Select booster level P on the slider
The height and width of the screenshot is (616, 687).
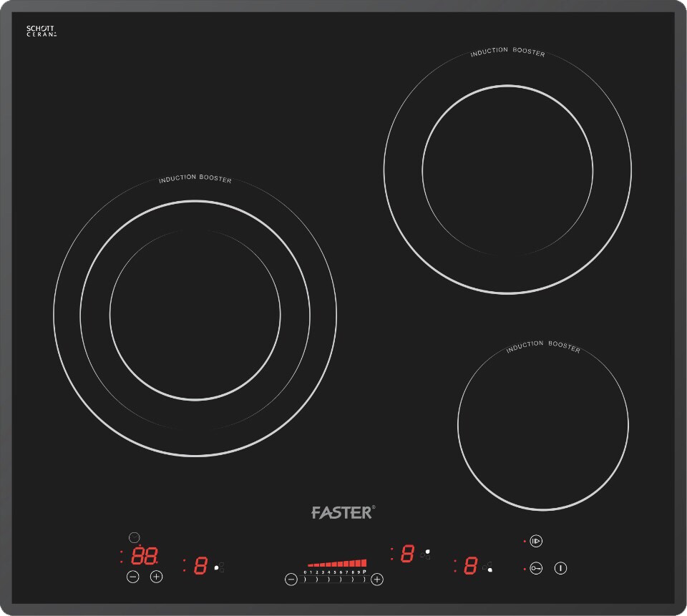(x=364, y=572)
